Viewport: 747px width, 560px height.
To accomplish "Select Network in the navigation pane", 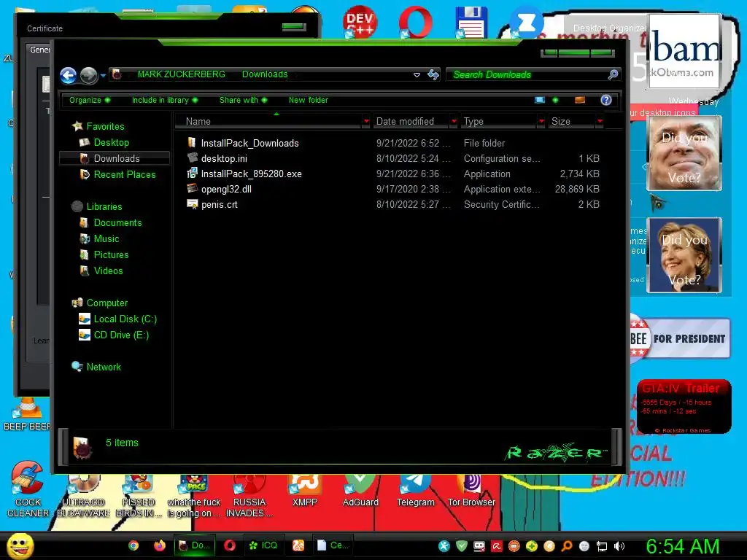I will (104, 367).
